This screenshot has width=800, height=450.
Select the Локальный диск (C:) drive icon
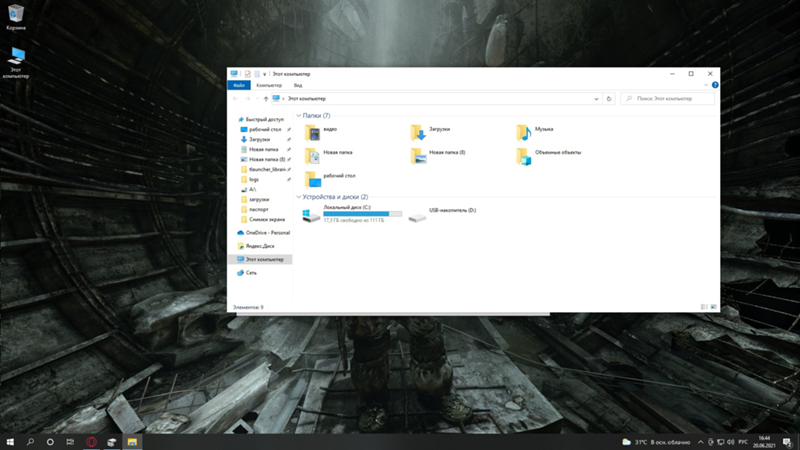tap(311, 215)
